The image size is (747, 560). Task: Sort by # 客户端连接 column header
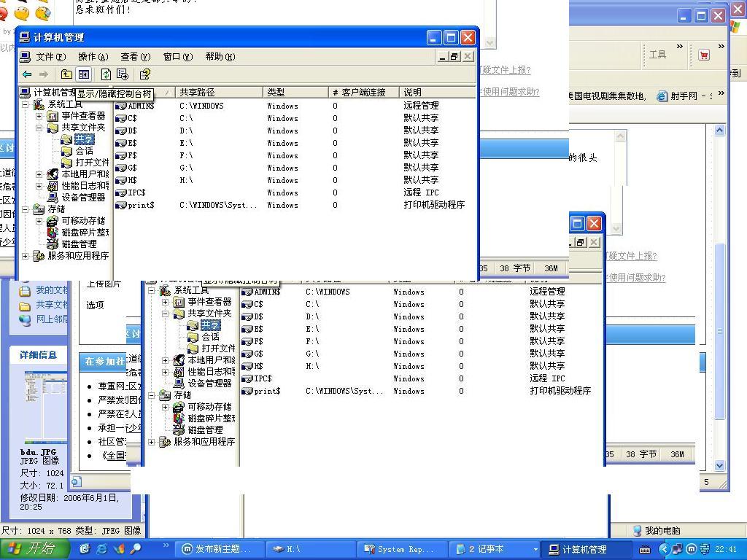(x=364, y=93)
